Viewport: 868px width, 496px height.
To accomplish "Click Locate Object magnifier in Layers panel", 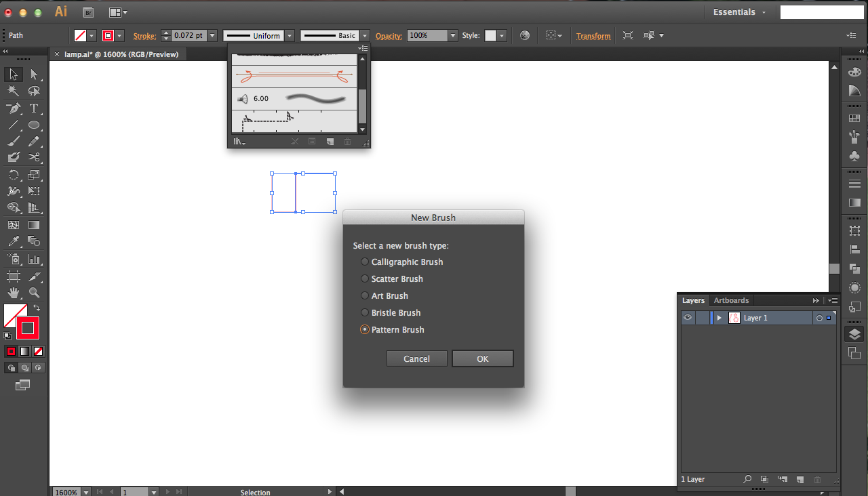I will tap(747, 479).
